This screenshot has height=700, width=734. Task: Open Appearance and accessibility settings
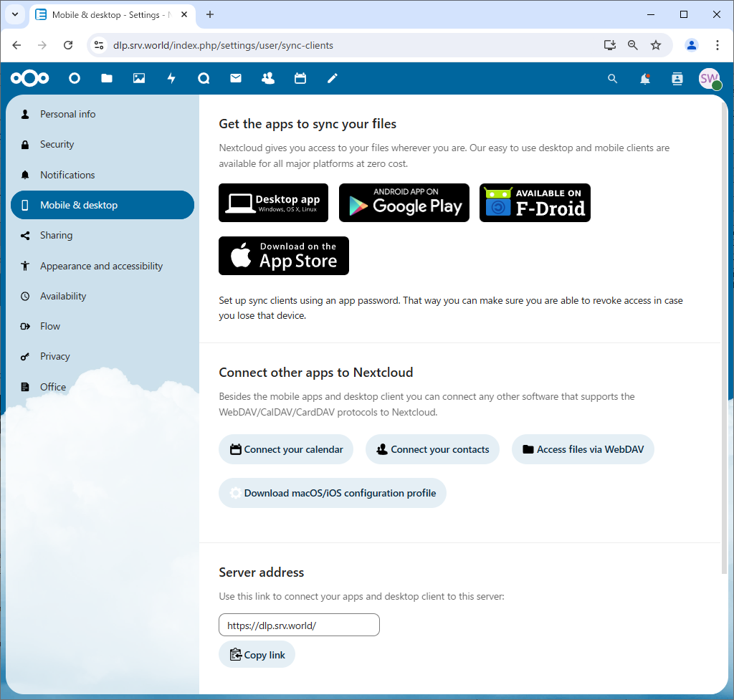click(103, 266)
